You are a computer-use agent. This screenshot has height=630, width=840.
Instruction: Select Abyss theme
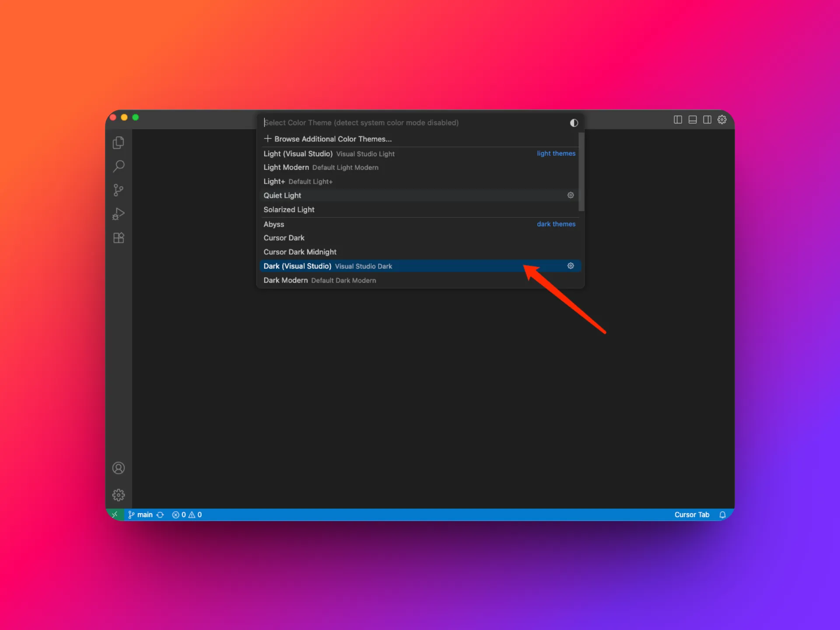(420, 224)
